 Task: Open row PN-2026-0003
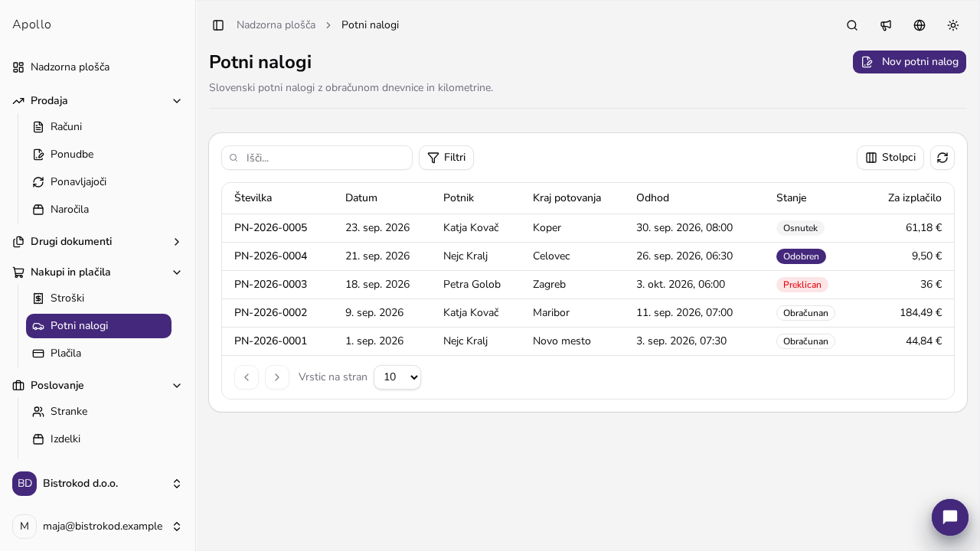588,285
